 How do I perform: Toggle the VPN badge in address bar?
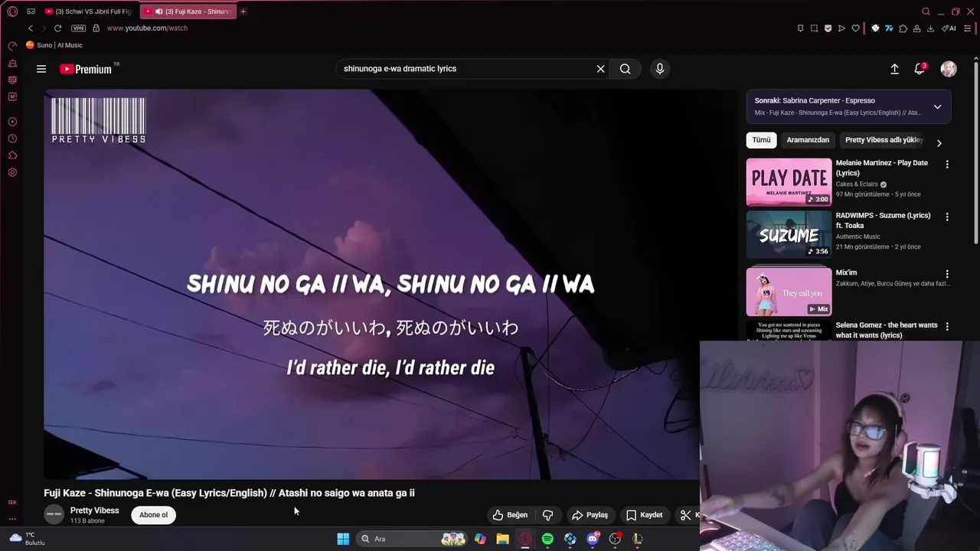click(x=78, y=28)
